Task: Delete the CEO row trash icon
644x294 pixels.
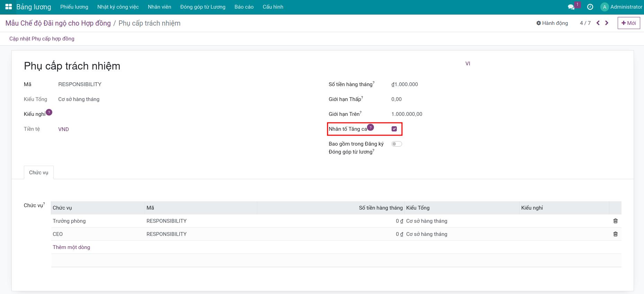Action: click(x=615, y=234)
